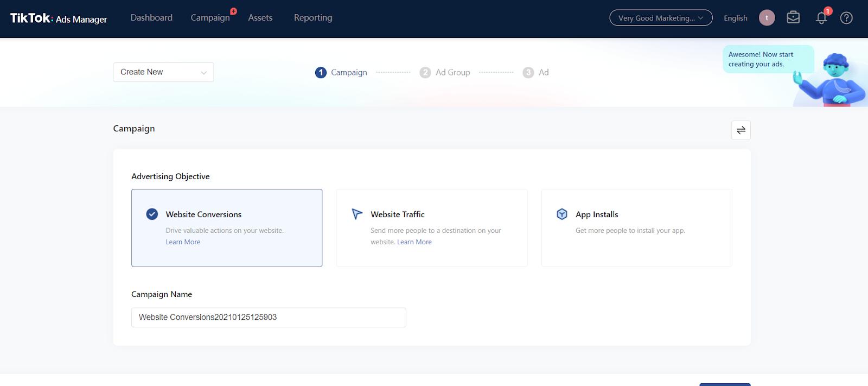This screenshot has height=386, width=868.
Task: Open the Very Good Marketing account dropdown
Action: click(661, 18)
